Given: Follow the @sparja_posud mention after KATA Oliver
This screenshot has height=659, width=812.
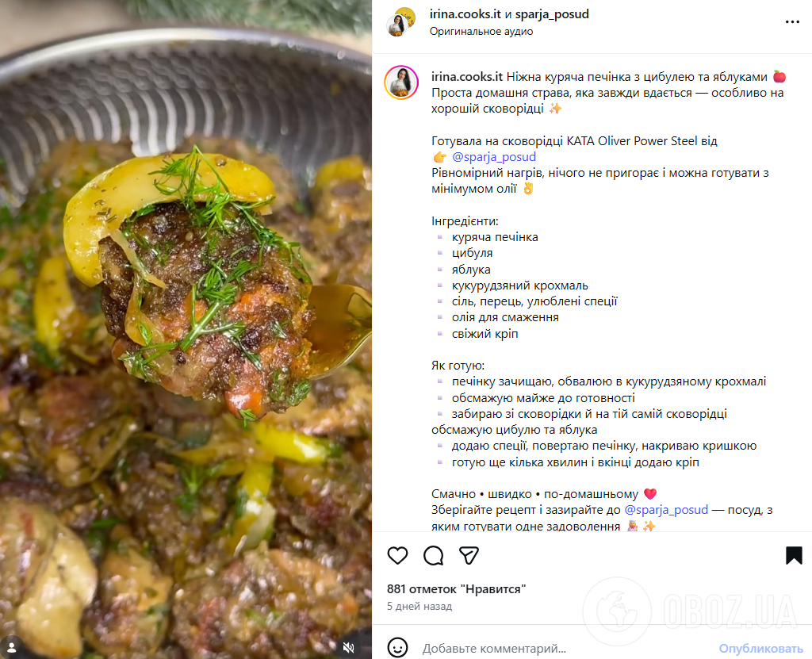Looking at the screenshot, I should pyautogui.click(x=494, y=157).
